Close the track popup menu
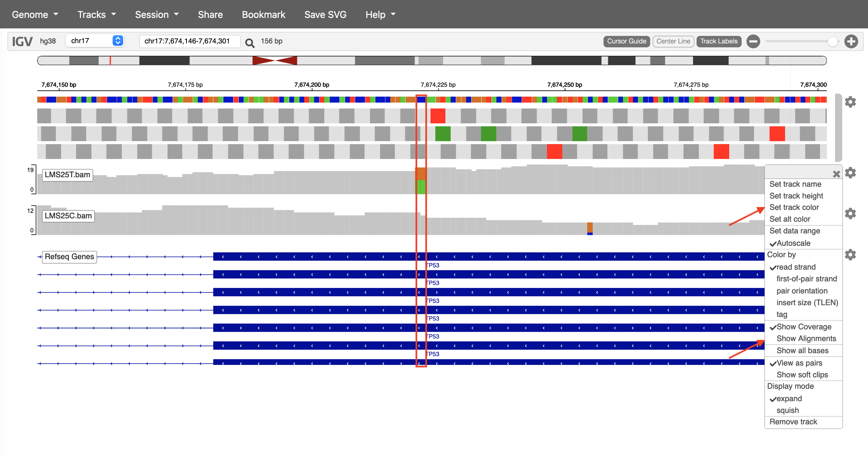This screenshot has height=455, width=868. pos(836,174)
